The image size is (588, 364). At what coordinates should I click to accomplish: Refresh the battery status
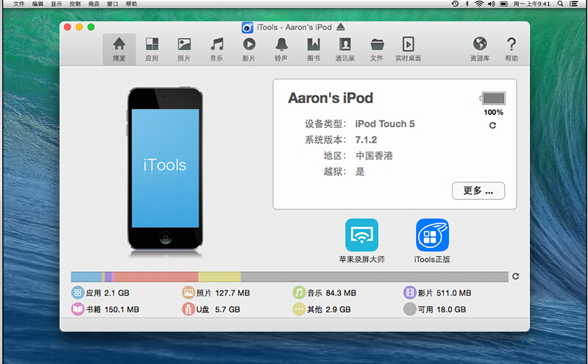click(x=492, y=126)
